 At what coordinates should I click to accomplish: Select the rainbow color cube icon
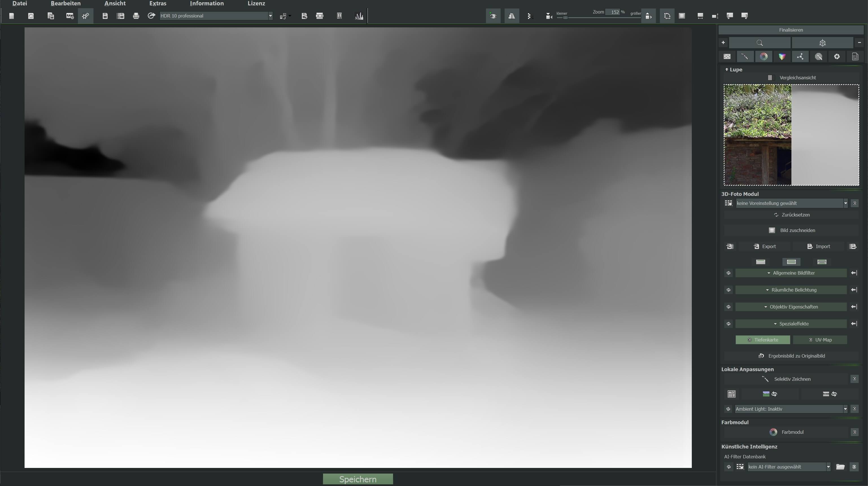(782, 56)
